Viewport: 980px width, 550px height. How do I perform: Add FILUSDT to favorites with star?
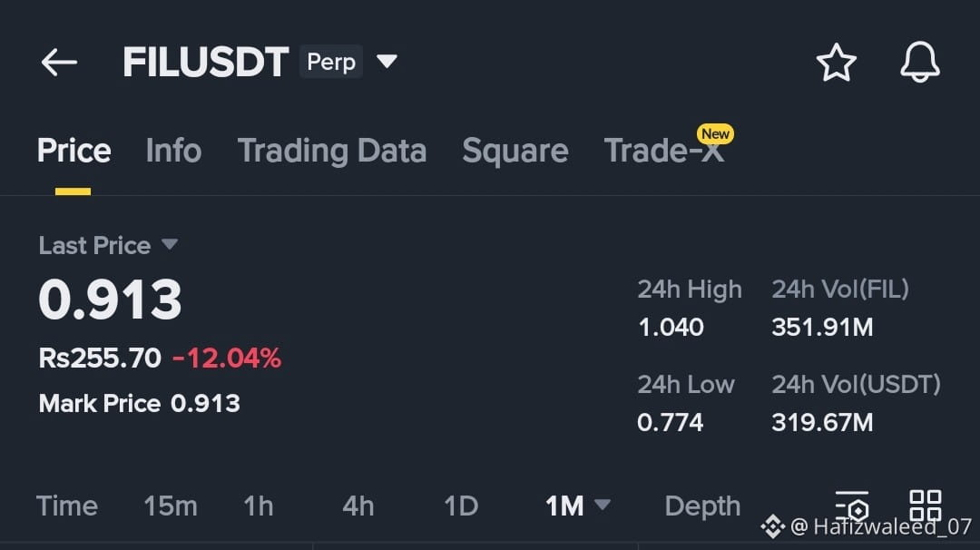[836, 63]
